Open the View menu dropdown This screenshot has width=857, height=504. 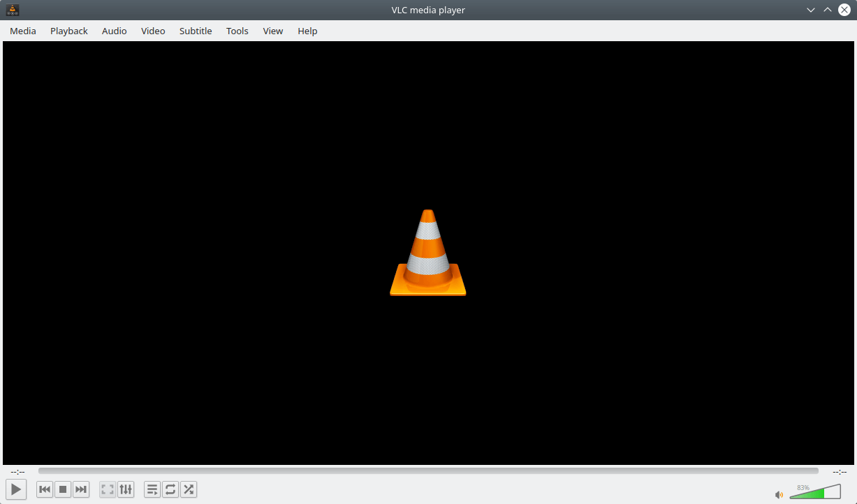(x=272, y=31)
